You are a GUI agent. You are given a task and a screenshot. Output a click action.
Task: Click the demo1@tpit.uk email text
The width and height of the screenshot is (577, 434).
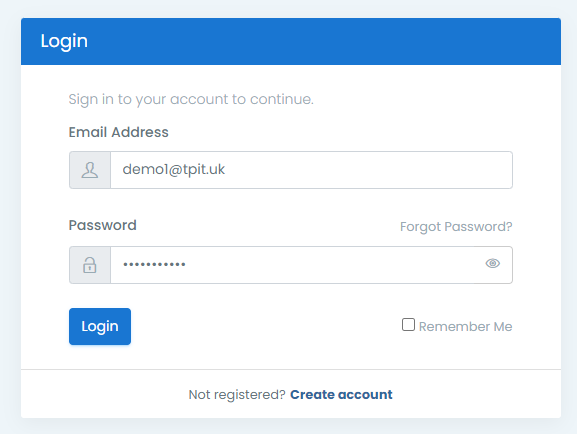[174, 170]
